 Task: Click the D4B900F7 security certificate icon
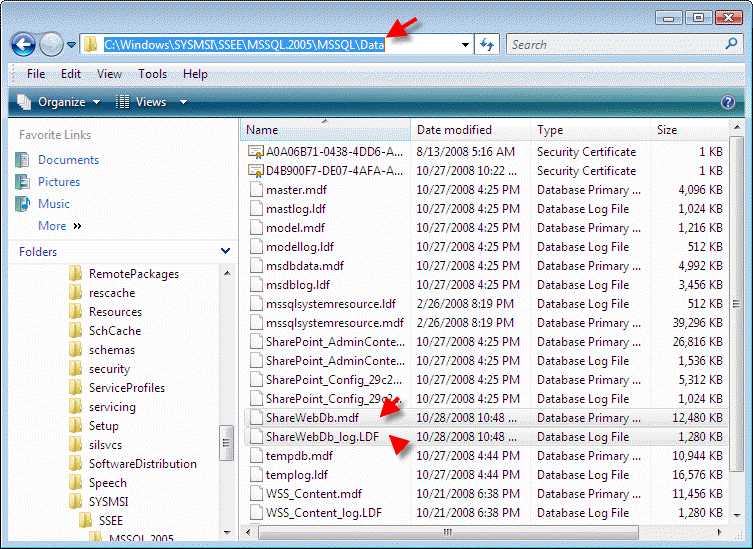pos(256,171)
